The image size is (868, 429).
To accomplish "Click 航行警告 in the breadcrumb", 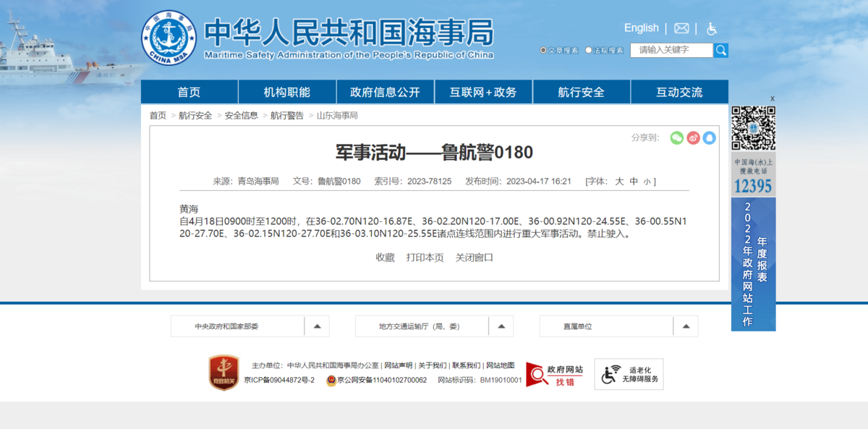I will coord(287,116).
